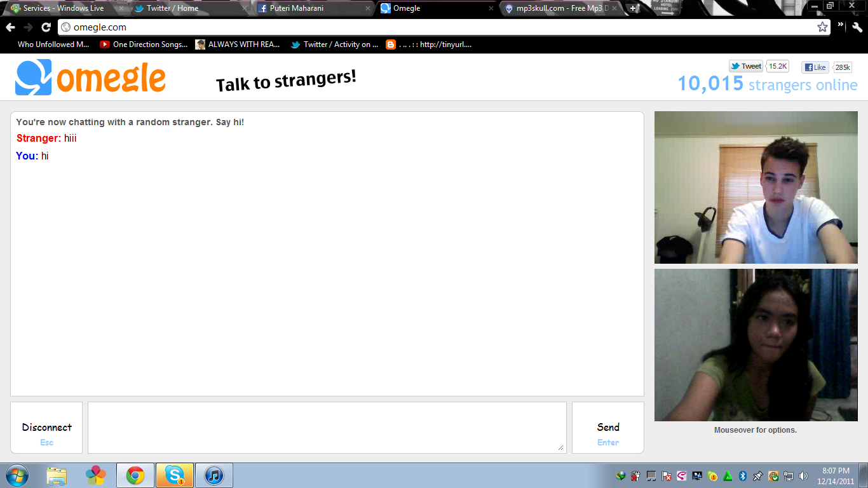Share via the Tweet button
Viewport: 868px width, 488px height.
point(746,66)
